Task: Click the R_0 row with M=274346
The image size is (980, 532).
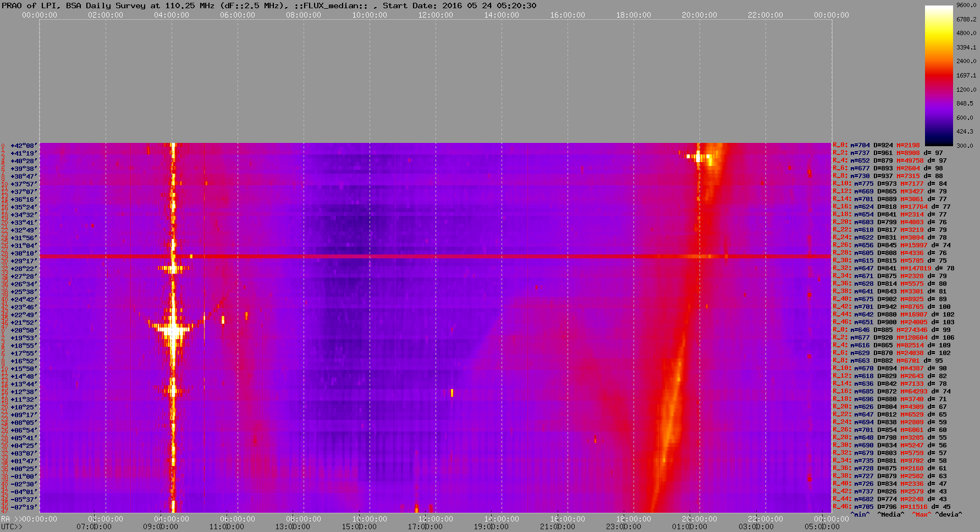Action: click(891, 330)
